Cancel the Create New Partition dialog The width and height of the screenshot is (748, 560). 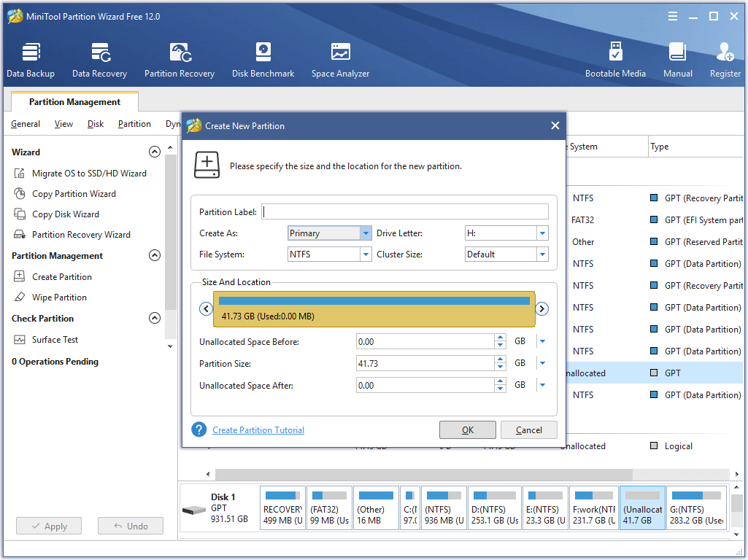pos(529,430)
